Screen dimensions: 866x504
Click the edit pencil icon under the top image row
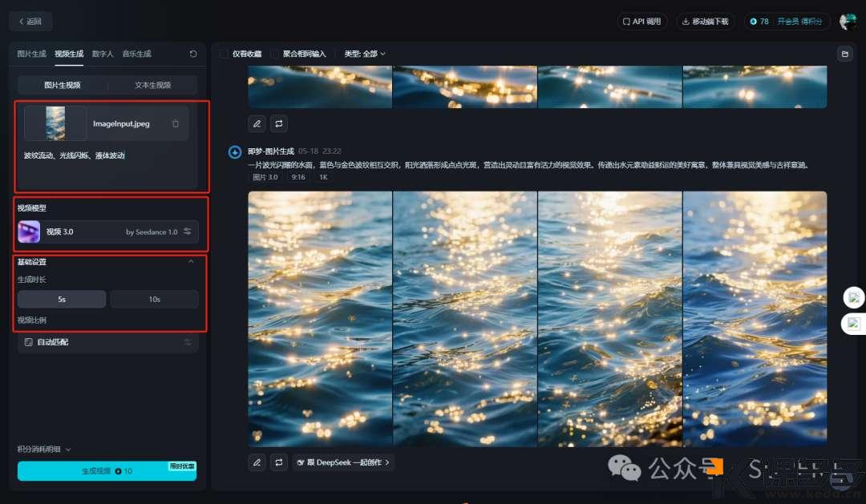click(257, 123)
